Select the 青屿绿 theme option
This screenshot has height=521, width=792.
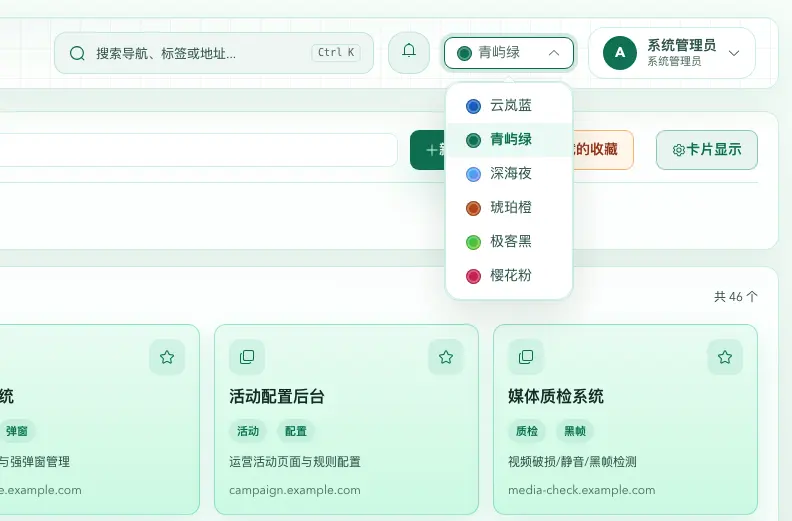coord(509,139)
